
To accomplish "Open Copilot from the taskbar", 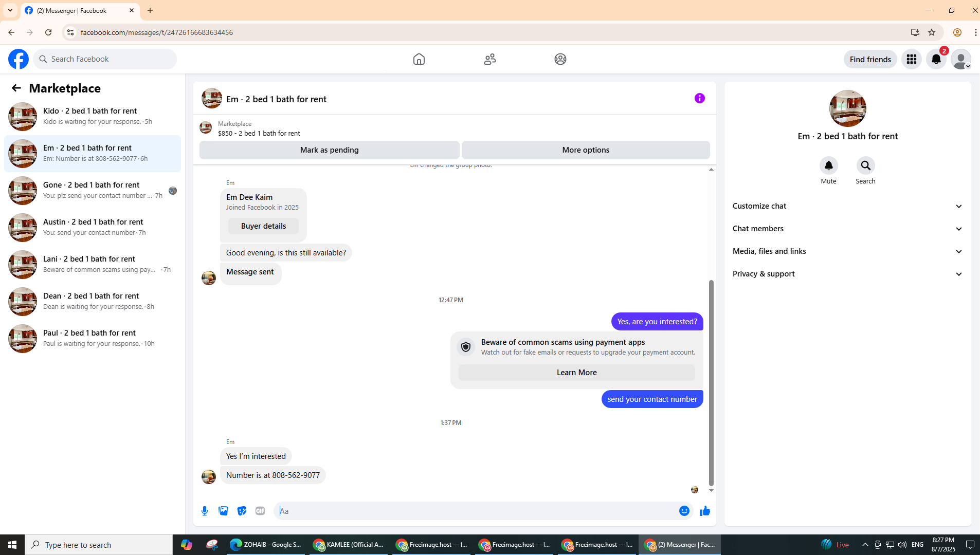I will [186, 545].
